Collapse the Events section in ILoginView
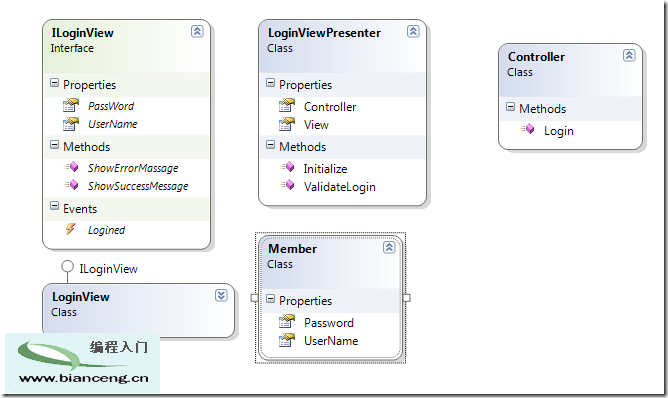The image size is (668, 398). [x=55, y=206]
